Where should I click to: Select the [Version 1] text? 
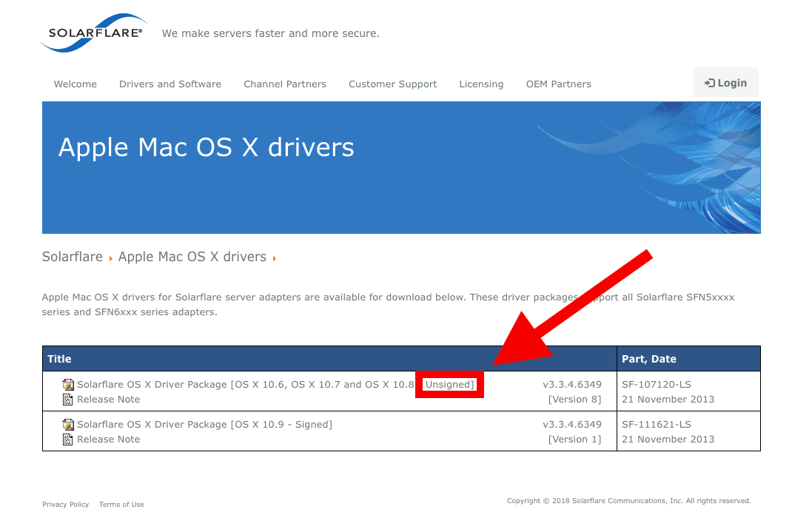click(x=575, y=439)
